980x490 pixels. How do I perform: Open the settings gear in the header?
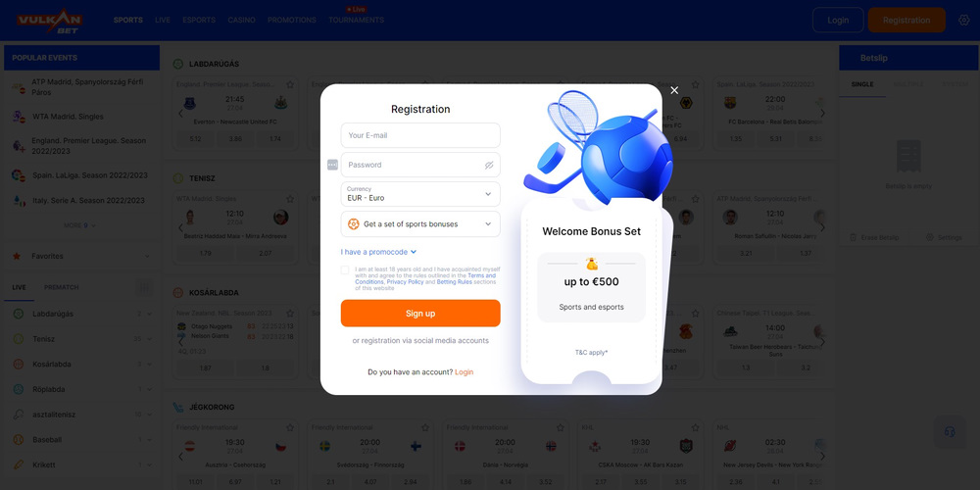[x=963, y=20]
